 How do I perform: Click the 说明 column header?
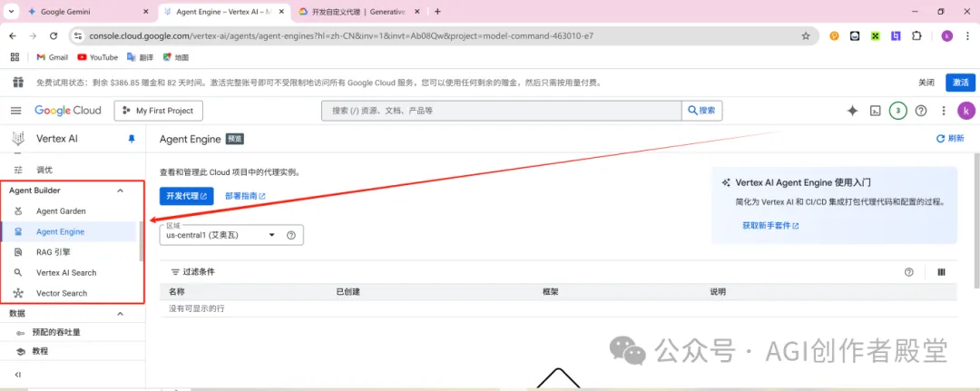718,292
